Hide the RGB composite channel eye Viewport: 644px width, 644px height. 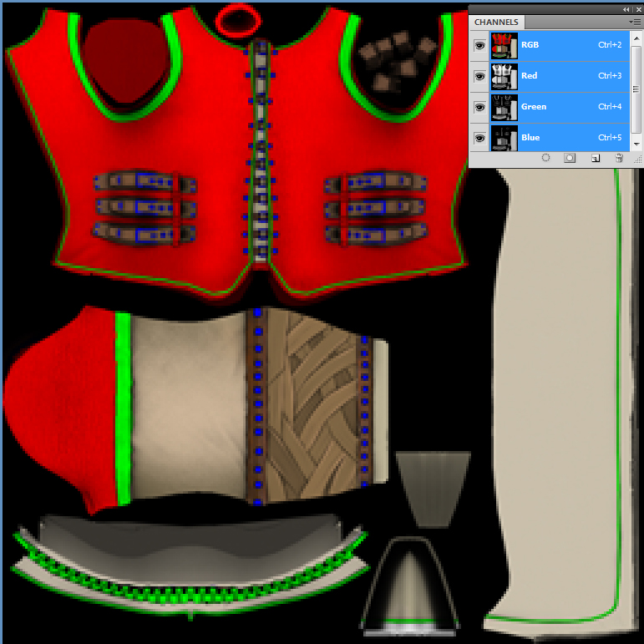point(479,45)
